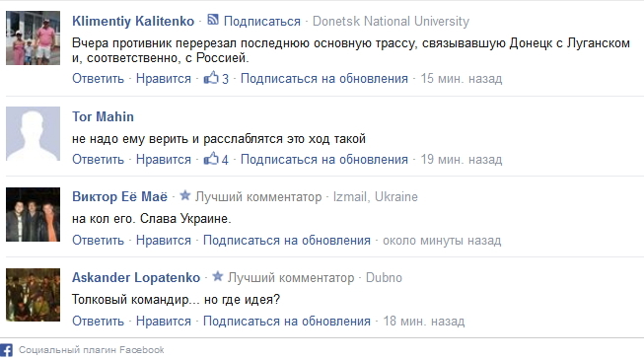Screen dimensions: 644x360
Task: Click thumbs-up icon on Tor Mahin's comment
Action: [x=211, y=158]
